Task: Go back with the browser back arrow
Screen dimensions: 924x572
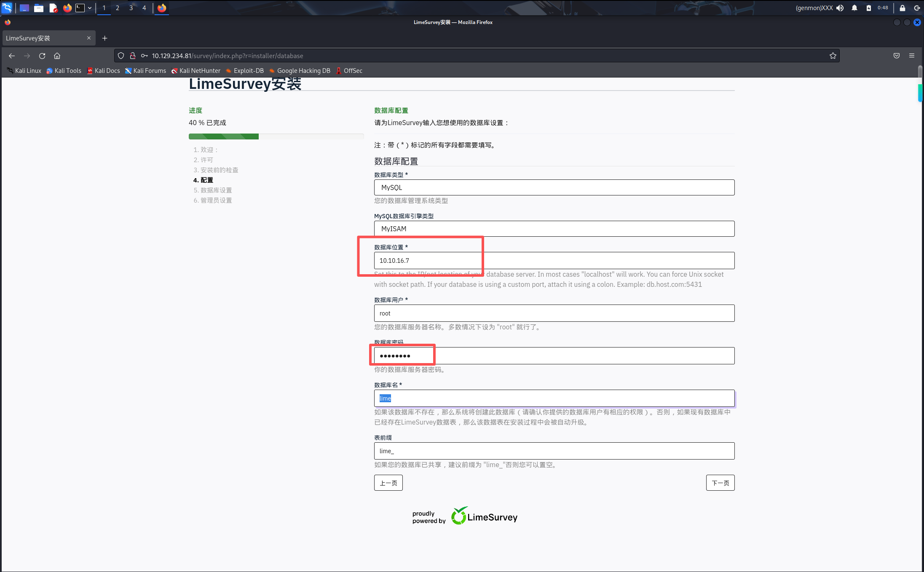Action: click(x=12, y=56)
